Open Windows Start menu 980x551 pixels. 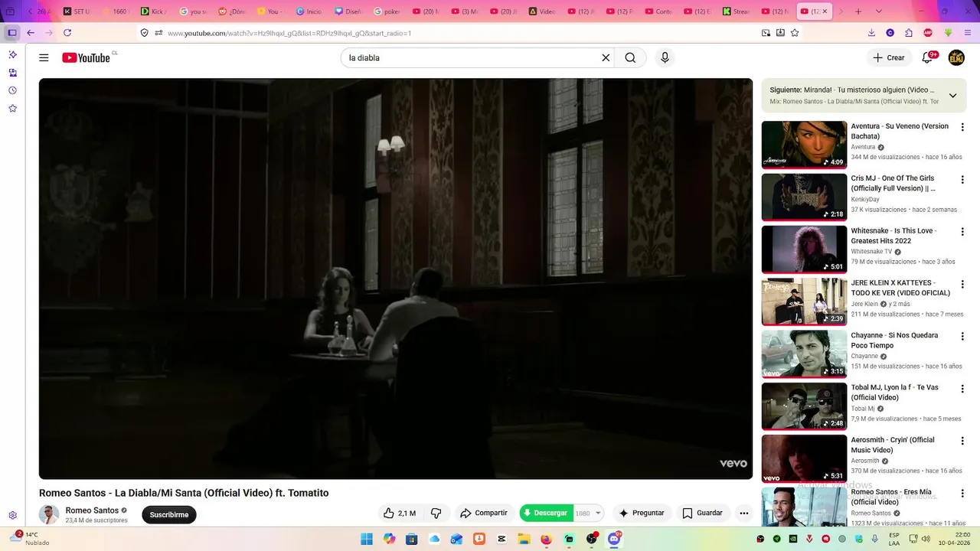[x=367, y=539]
